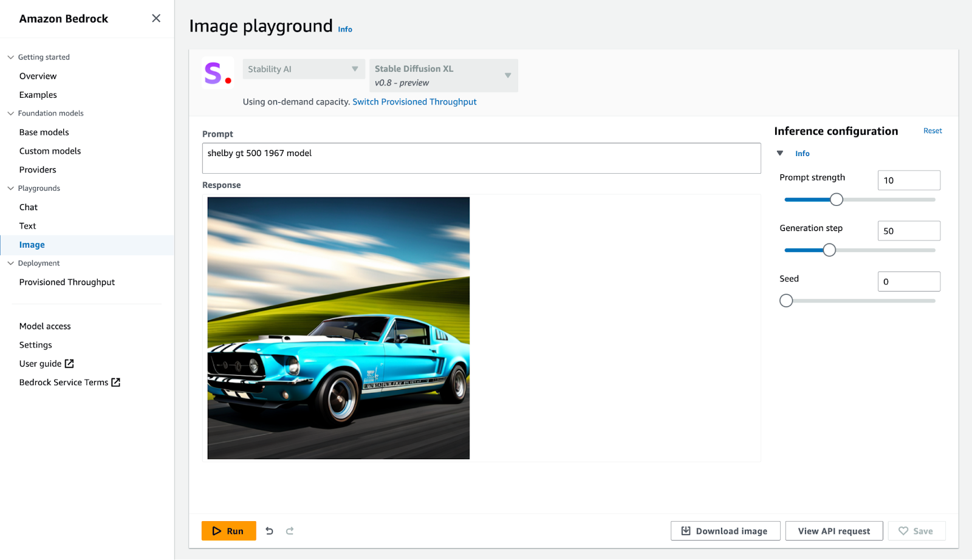Collapse the Getting started section
Viewport: 972px width, 560px height.
10,57
